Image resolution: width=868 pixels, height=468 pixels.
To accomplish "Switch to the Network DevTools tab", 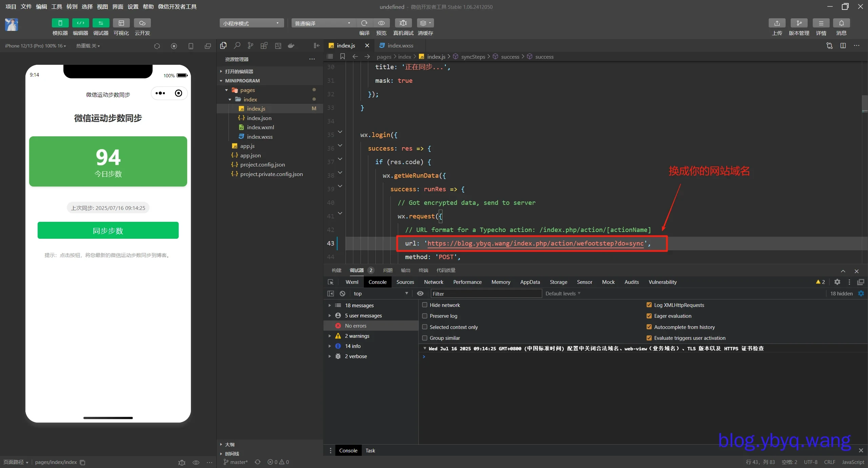I will [433, 282].
